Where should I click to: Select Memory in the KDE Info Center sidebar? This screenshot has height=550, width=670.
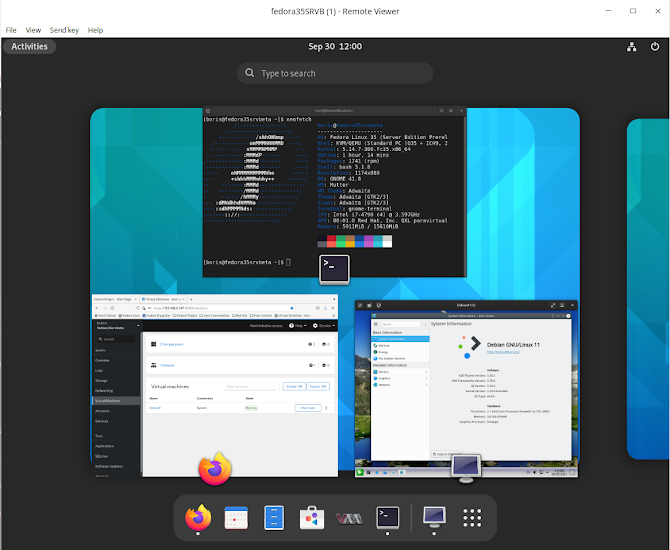pos(400,345)
